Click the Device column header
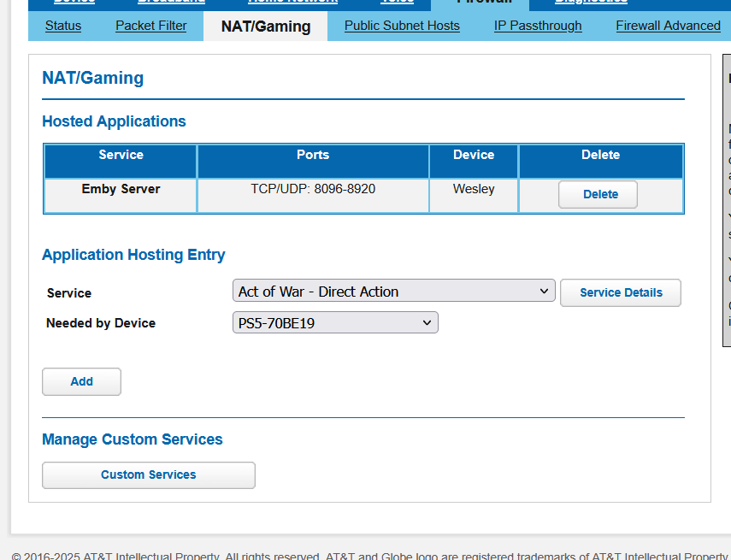 pyautogui.click(x=474, y=162)
